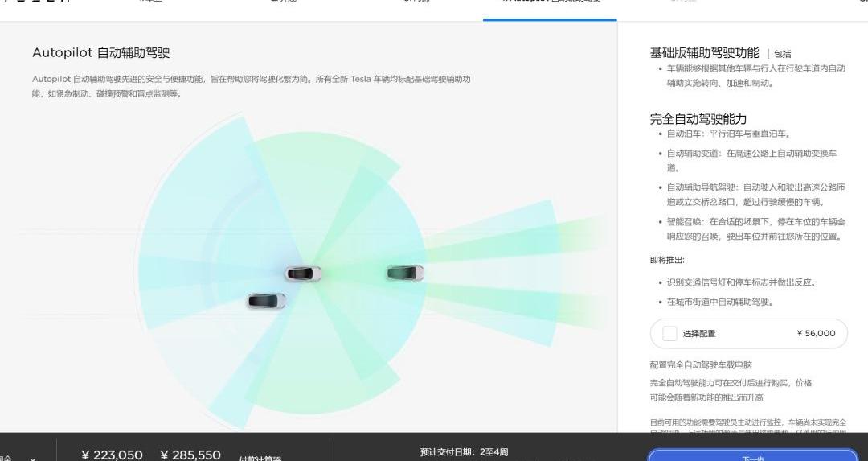The width and height of the screenshot is (868, 461).
Task: Click 配置完全自动驾驶车载电脑 text
Action: tap(701, 365)
